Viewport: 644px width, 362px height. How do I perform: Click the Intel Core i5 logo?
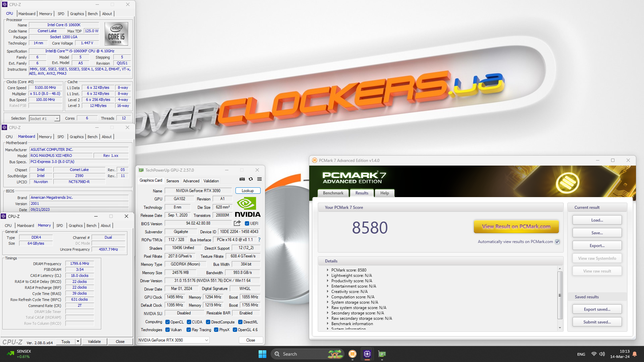click(116, 34)
